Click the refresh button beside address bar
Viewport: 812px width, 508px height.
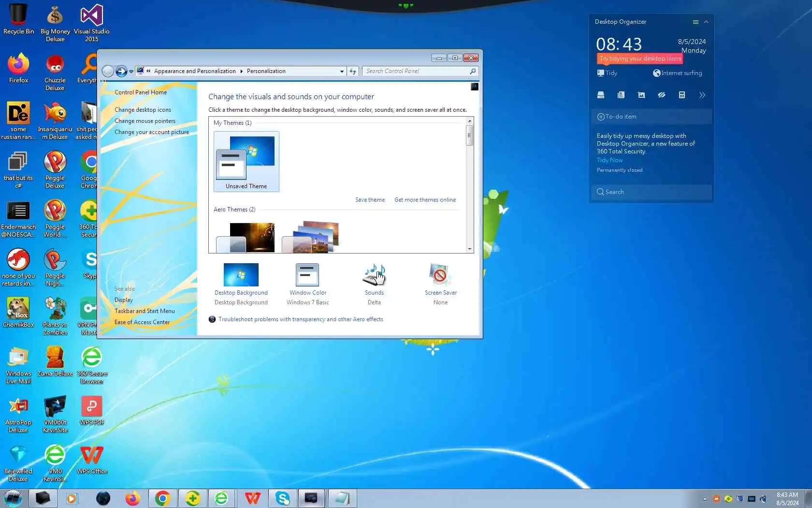tap(353, 71)
